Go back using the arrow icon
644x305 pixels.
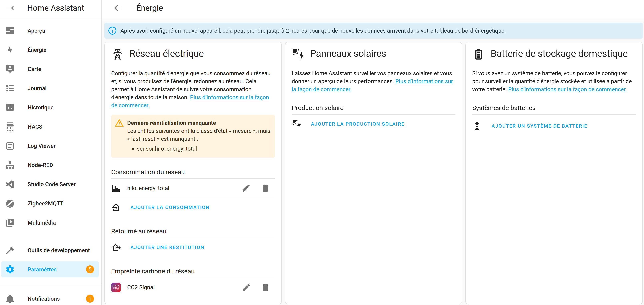coord(117,8)
